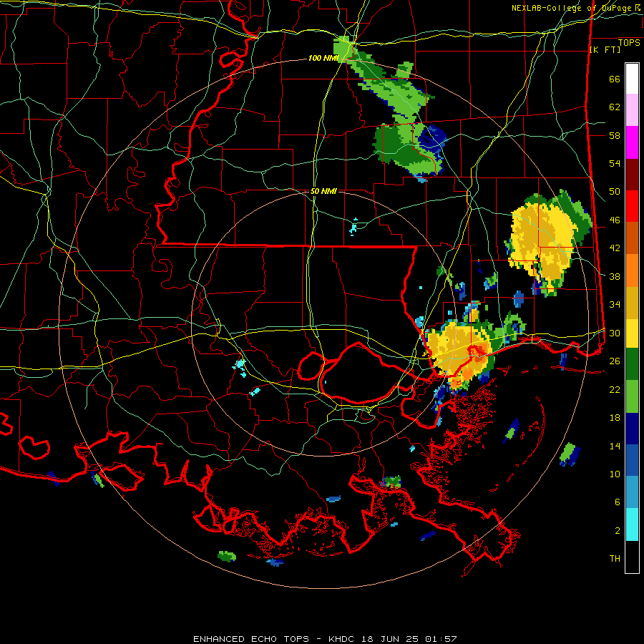644x644 pixels.
Task: Click the NEXLAB-College of DuPage credit text
Action: pos(577,8)
